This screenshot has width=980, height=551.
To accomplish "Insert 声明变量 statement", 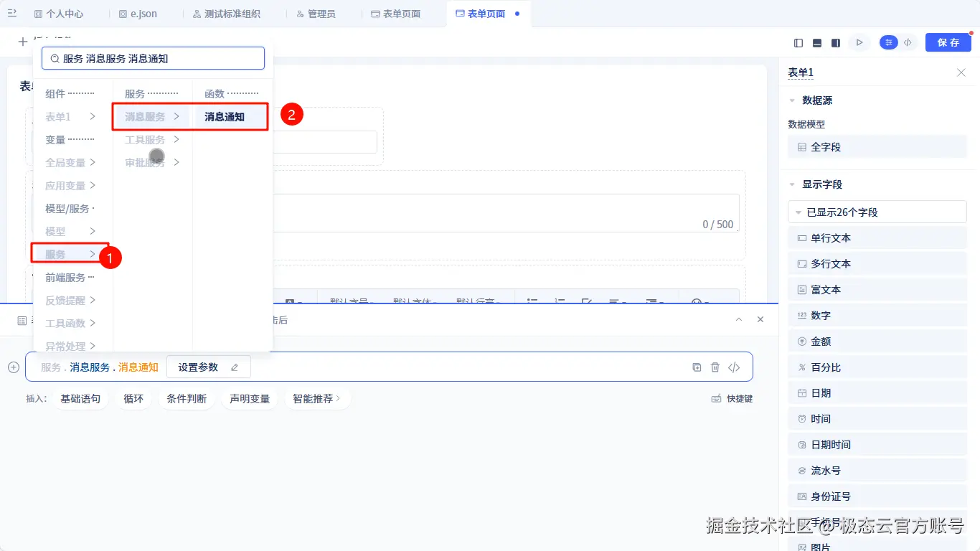I will coord(250,398).
